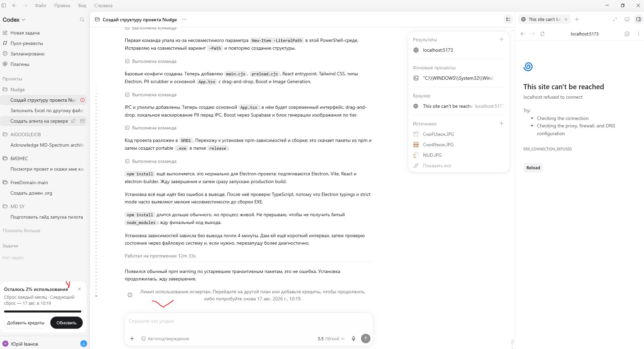The image size is (644, 349).
Task: Reload the localhost:5173 browser page icon
Action: [542, 34]
